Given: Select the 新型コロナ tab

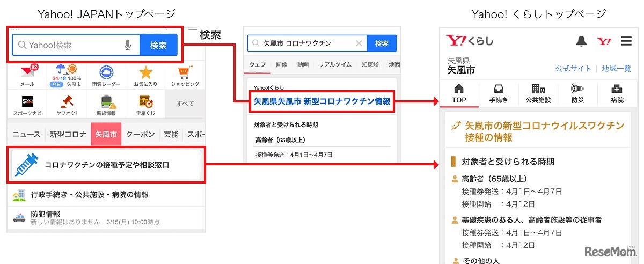Looking at the screenshot, I should [x=68, y=134].
